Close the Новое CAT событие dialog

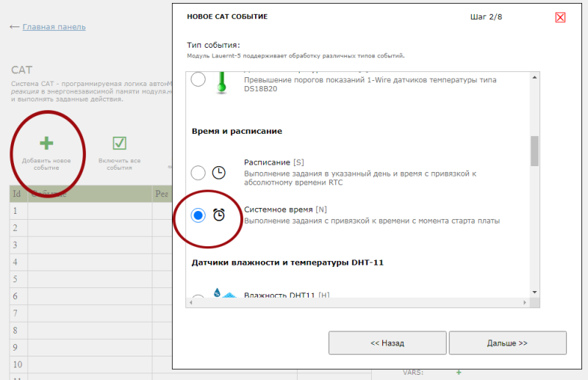[x=560, y=17]
